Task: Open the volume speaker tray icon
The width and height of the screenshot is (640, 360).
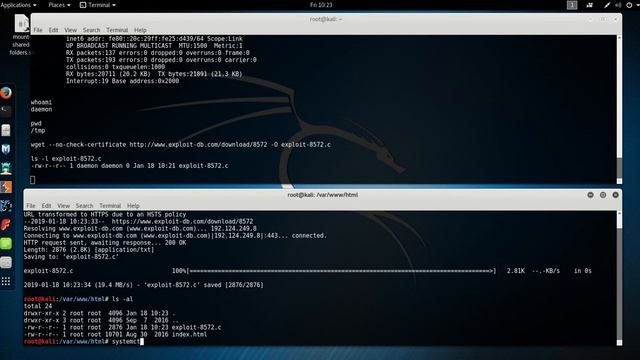Action: coord(618,5)
